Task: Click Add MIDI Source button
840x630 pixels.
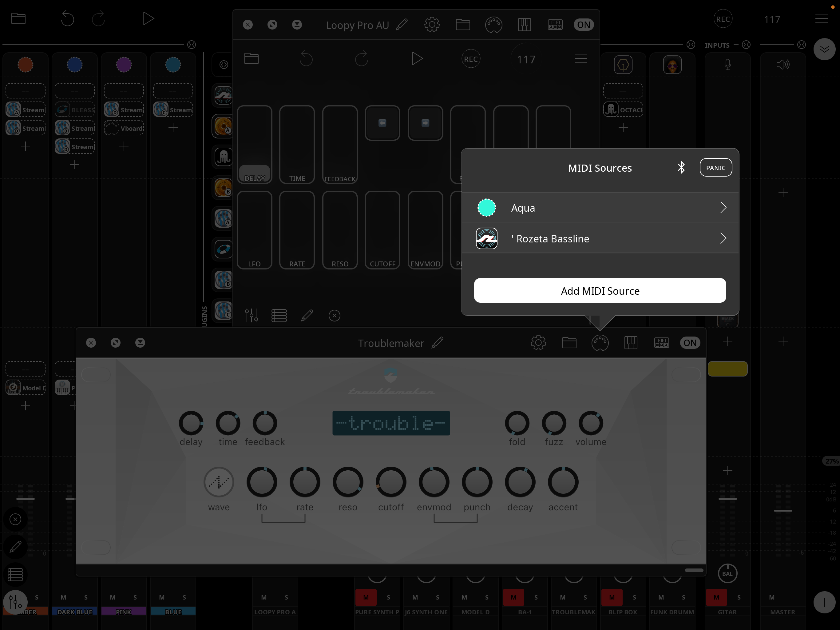Action: coord(600,291)
